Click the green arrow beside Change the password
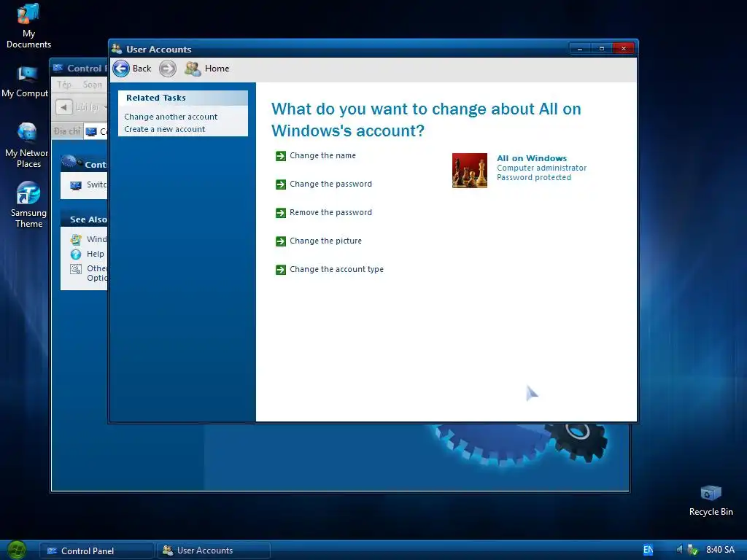Viewport: 747px width, 560px height. pyautogui.click(x=281, y=184)
